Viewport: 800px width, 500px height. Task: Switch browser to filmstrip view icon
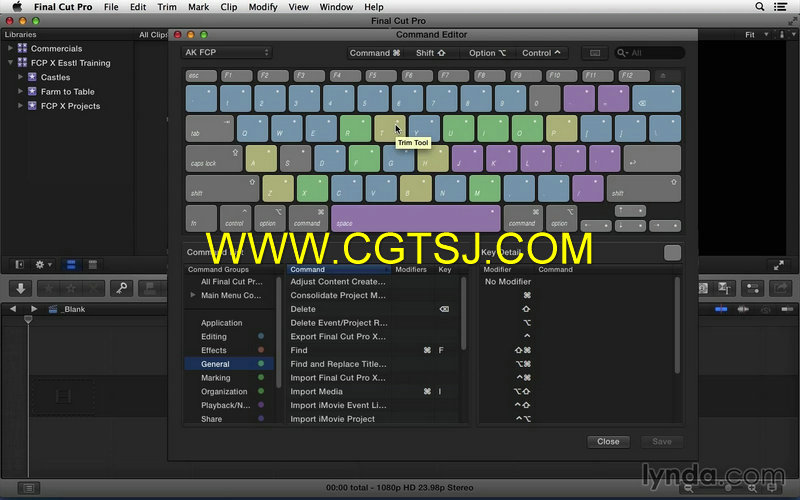click(71, 265)
